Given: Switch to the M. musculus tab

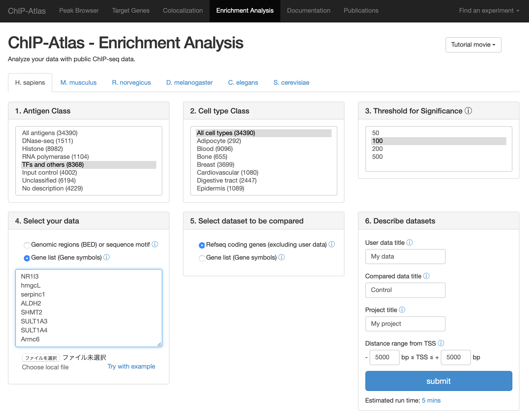Looking at the screenshot, I should pyautogui.click(x=78, y=83).
